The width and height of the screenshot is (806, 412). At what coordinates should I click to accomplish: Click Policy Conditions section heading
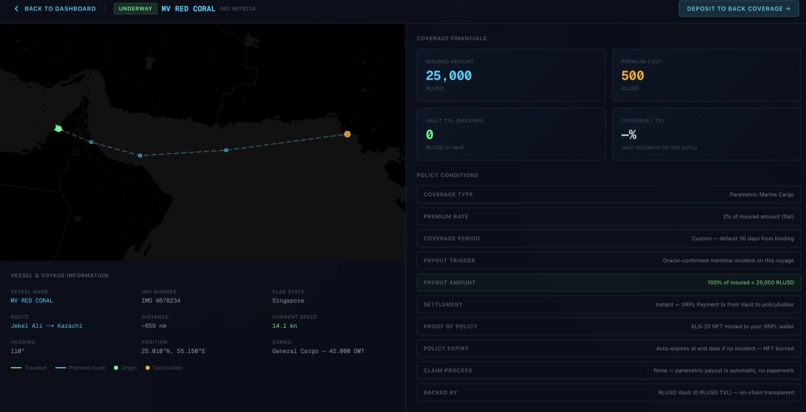(447, 175)
